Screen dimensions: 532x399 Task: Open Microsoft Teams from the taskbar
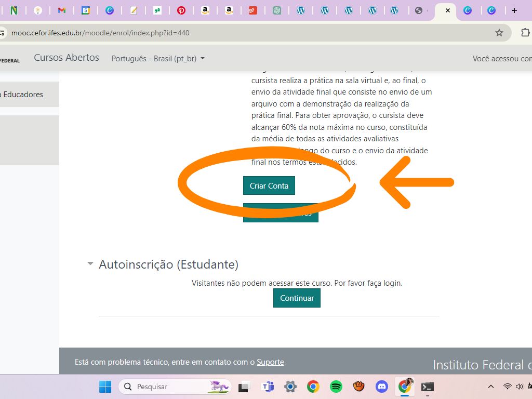[x=268, y=387]
